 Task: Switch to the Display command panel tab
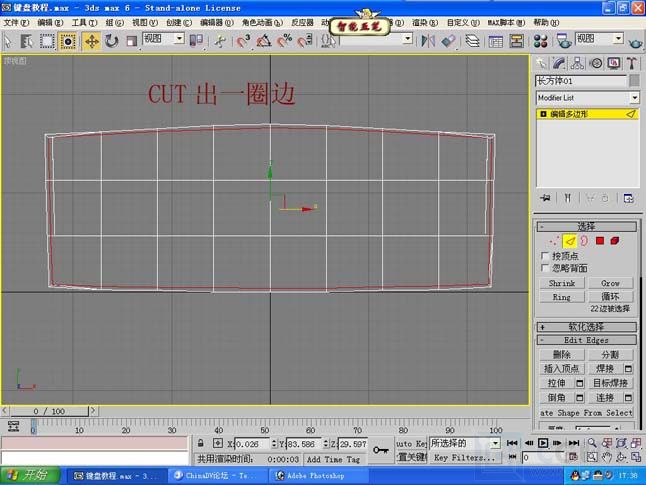point(614,63)
